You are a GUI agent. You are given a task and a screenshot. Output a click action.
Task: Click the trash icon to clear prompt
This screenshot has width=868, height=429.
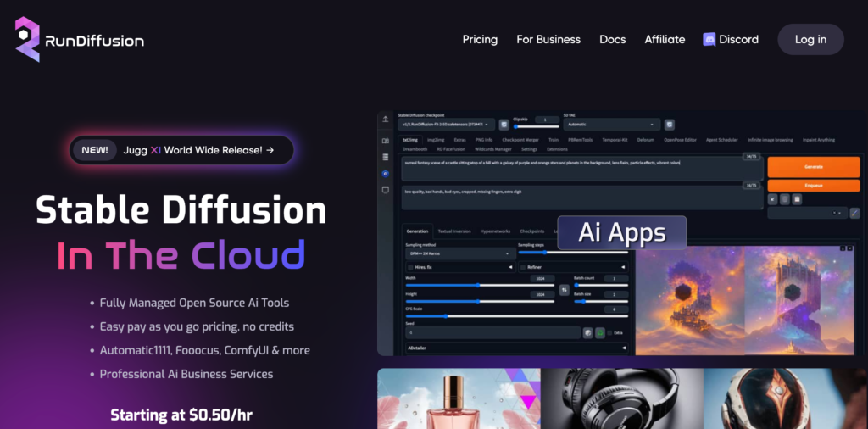click(x=784, y=199)
